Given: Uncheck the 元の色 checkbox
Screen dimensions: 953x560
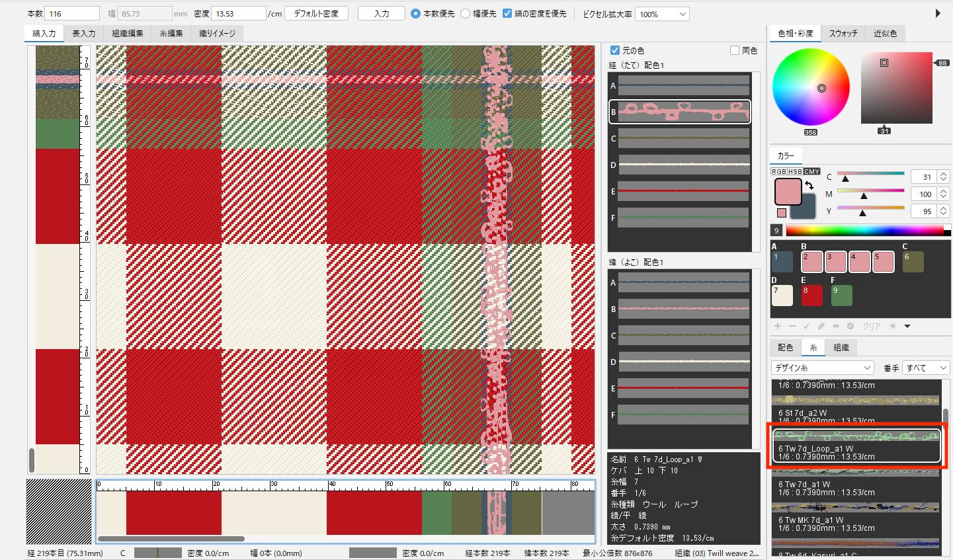Looking at the screenshot, I should point(615,50).
